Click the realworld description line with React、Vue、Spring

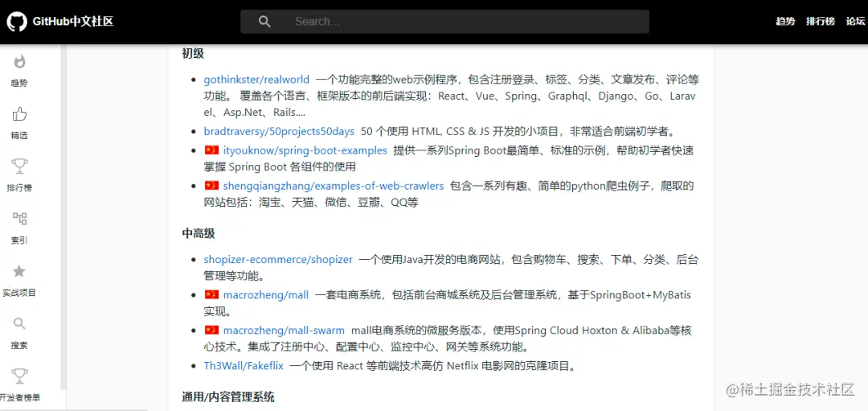449,96
